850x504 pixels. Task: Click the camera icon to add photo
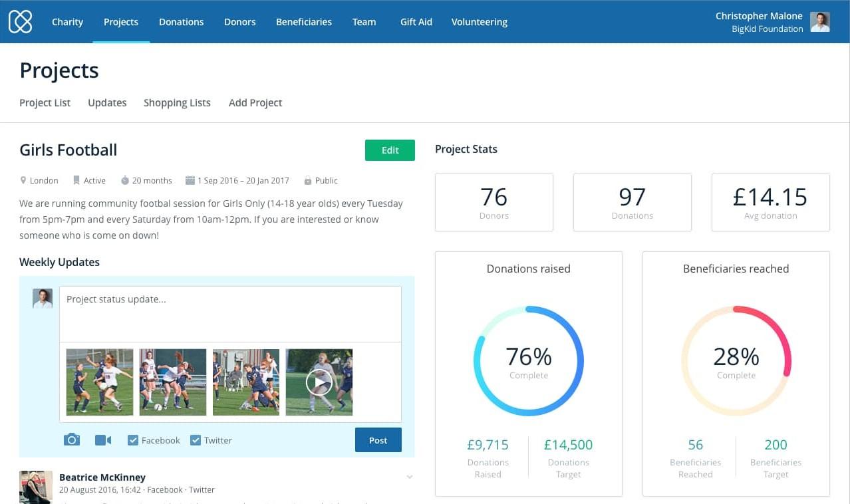pos(71,440)
